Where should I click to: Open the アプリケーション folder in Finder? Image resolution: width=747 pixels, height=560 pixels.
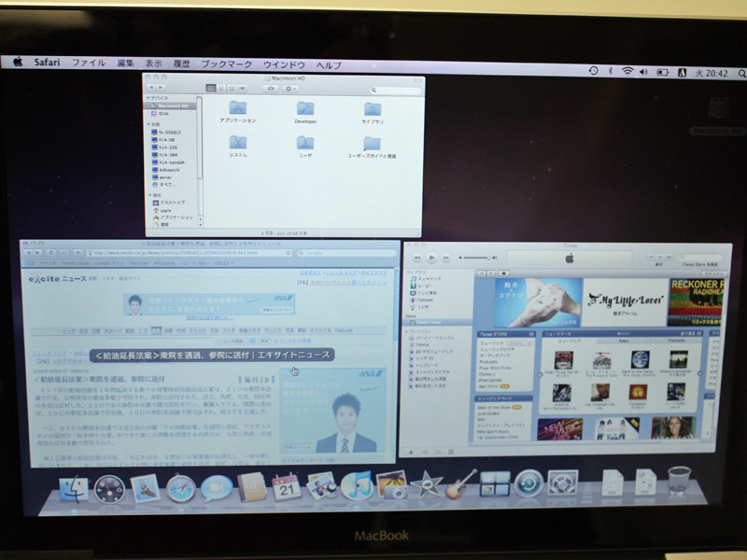238,112
